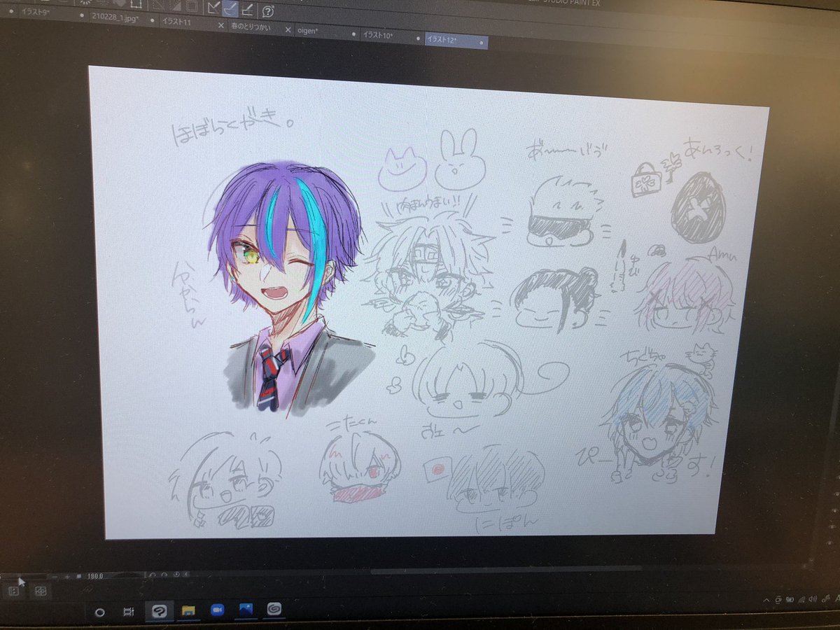Open Task View on the Windows taskbar

tap(129, 612)
